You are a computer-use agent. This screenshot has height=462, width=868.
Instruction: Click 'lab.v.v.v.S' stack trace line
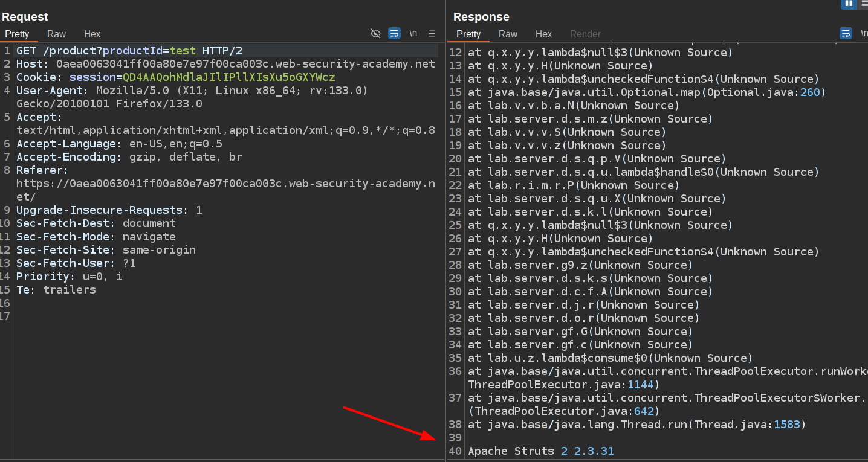click(x=567, y=132)
